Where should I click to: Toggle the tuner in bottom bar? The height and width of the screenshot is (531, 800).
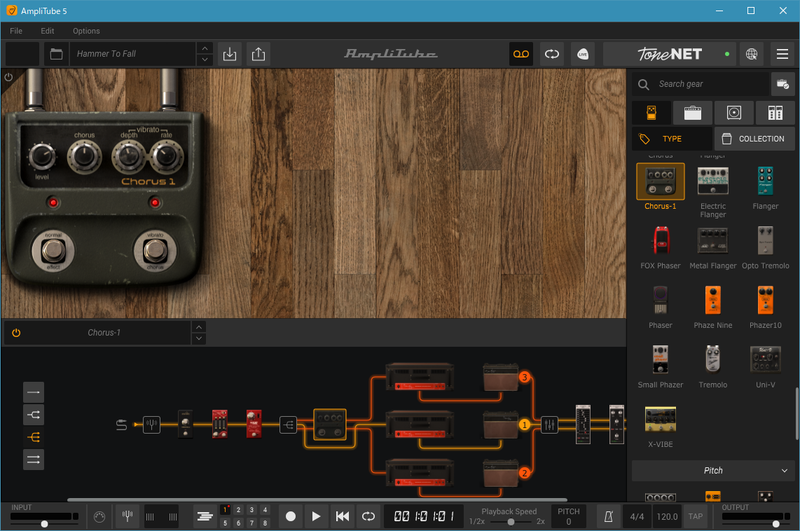tap(128, 517)
